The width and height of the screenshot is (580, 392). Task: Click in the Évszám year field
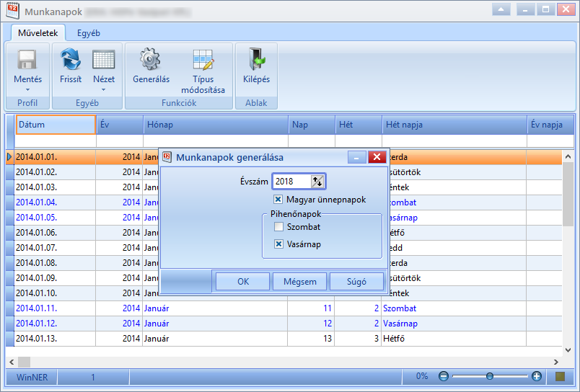click(x=292, y=182)
